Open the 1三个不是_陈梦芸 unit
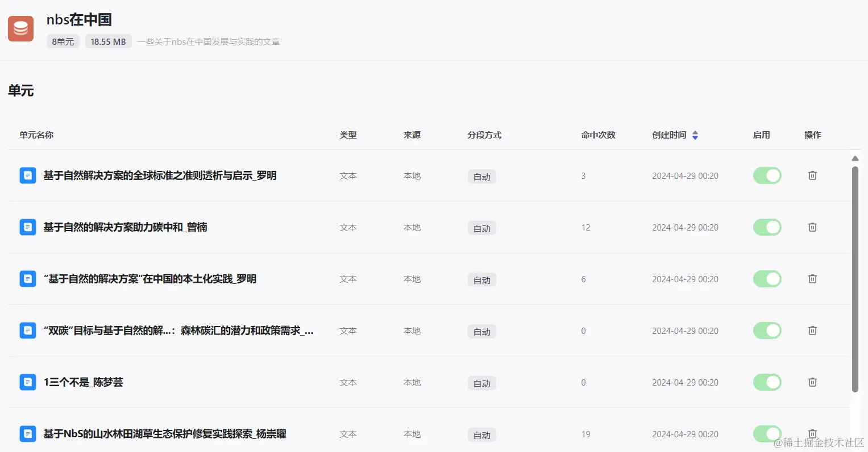 [84, 382]
